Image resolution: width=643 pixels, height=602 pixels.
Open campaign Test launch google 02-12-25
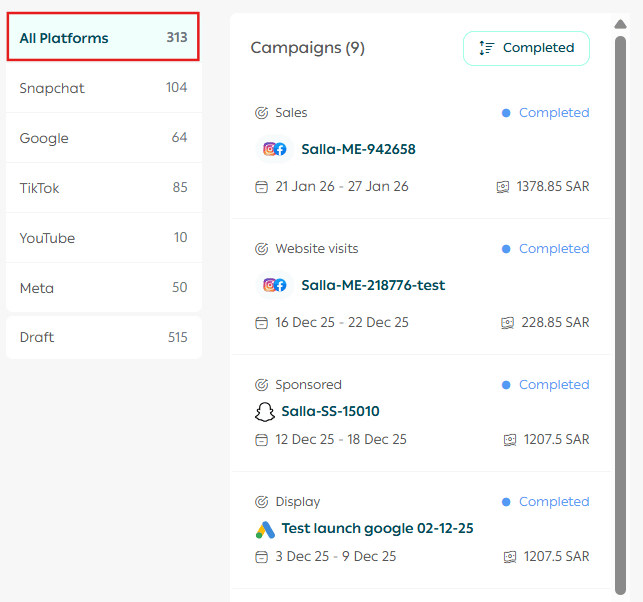[x=377, y=529]
